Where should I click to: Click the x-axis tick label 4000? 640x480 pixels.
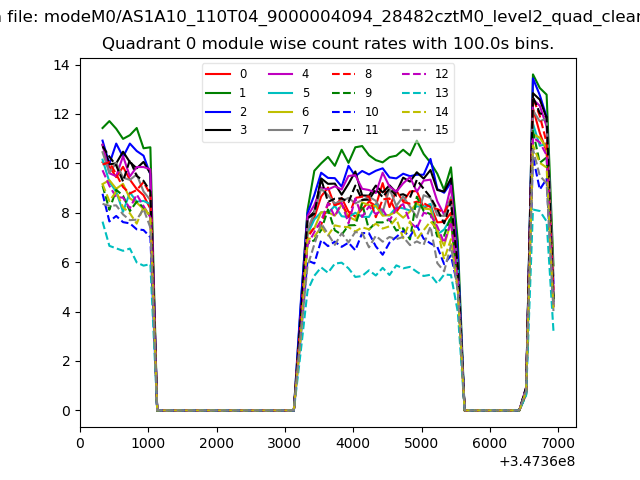coord(353,442)
